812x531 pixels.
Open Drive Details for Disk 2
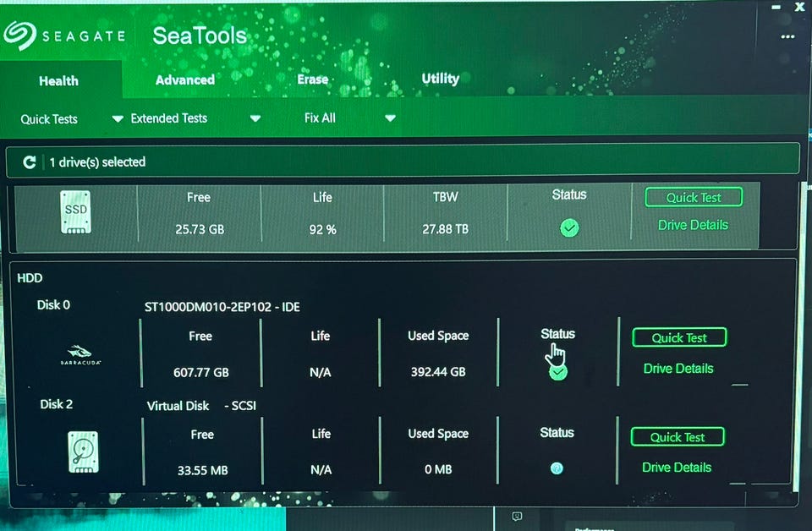tap(677, 468)
